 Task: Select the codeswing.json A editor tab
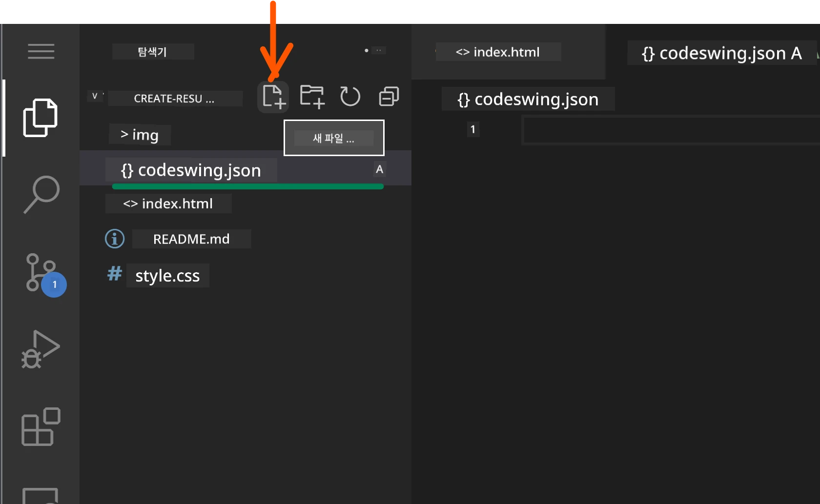point(721,53)
